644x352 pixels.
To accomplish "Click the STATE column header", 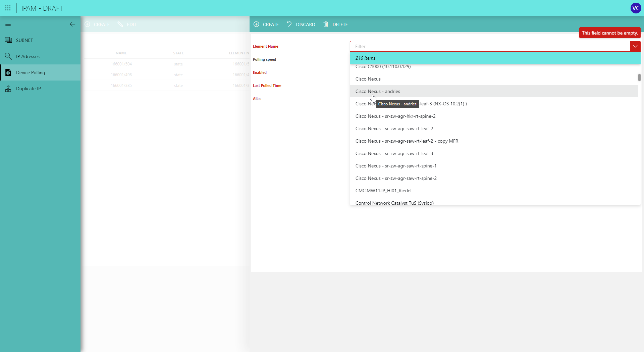I will point(178,53).
